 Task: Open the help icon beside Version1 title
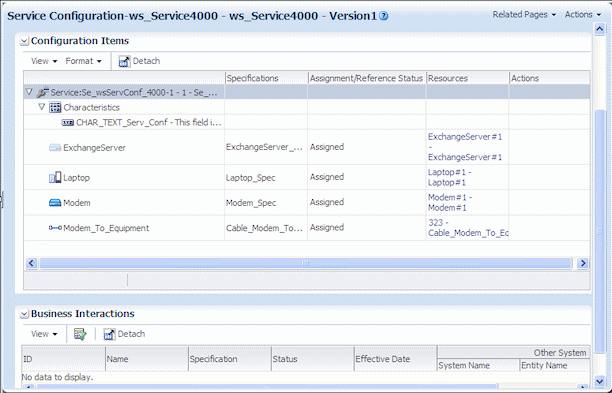click(384, 16)
